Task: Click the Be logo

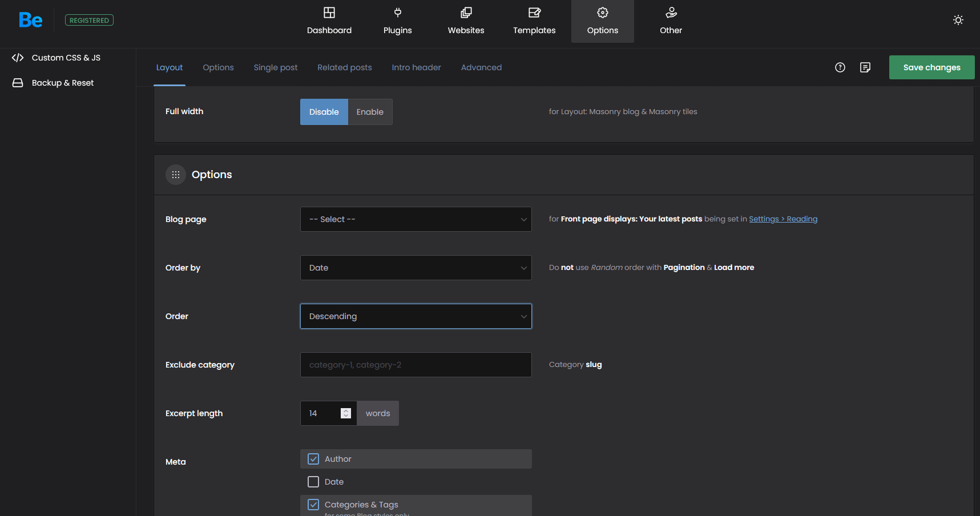Action: pyautogui.click(x=31, y=21)
